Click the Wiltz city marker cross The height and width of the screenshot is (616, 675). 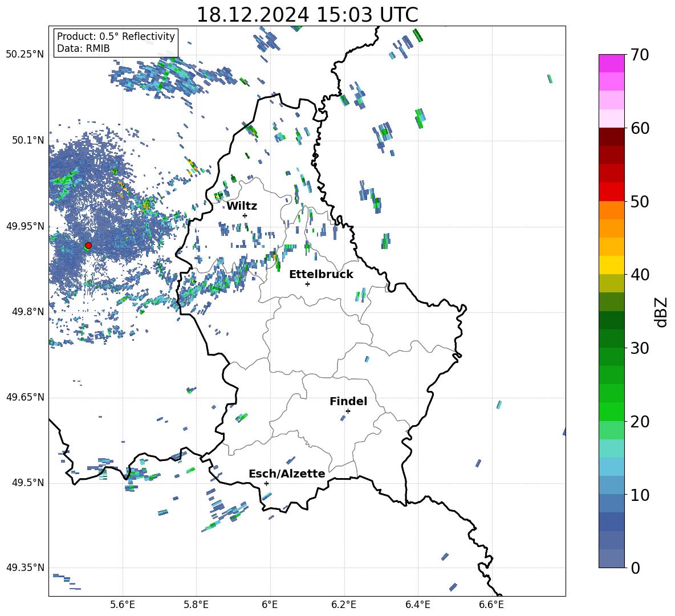245,215
